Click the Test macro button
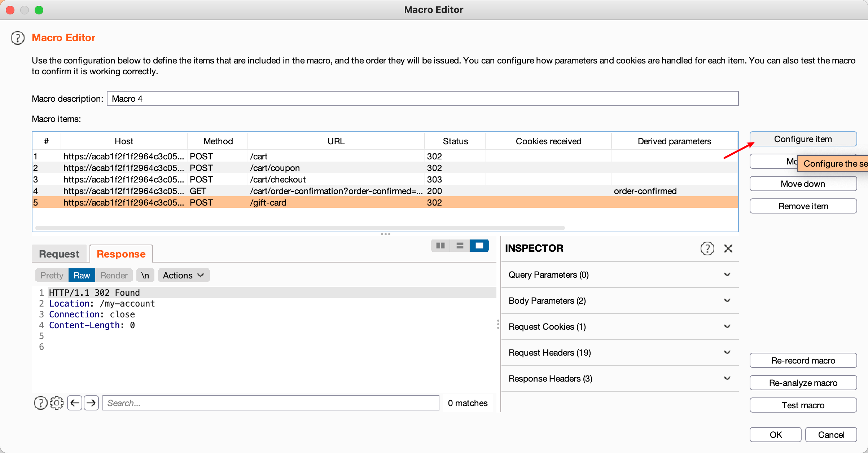 pyautogui.click(x=803, y=405)
